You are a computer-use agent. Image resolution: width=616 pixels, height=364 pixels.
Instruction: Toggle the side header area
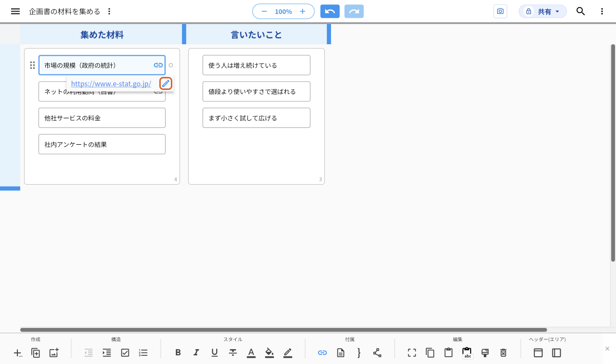click(556, 353)
